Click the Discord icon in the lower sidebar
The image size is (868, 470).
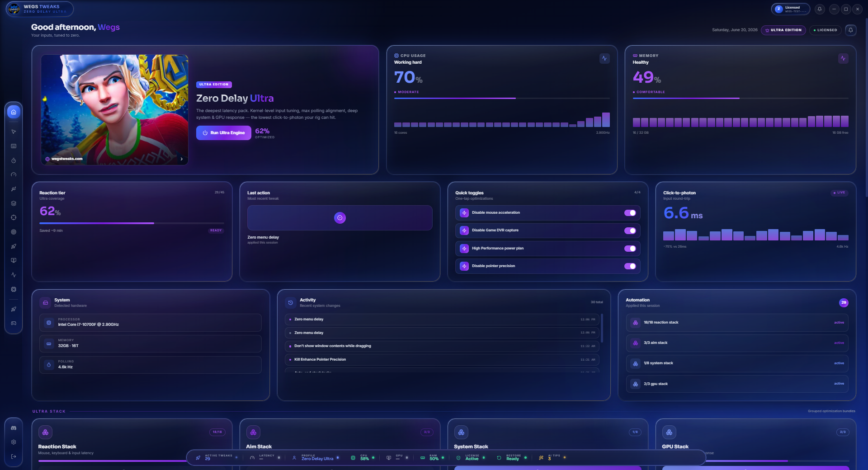coord(14,428)
